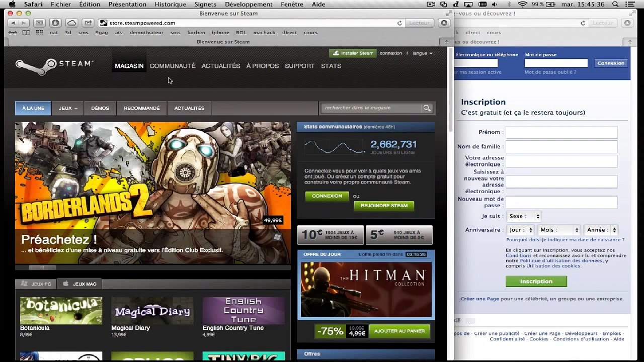644x362 pixels.
Task: Show all bookmarks with the book icon
Action: click(26, 32)
